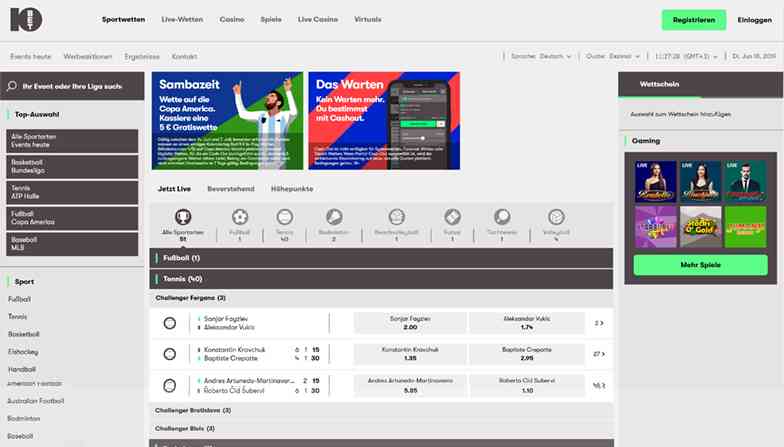Open the purple slot game thumbnail

point(656,227)
